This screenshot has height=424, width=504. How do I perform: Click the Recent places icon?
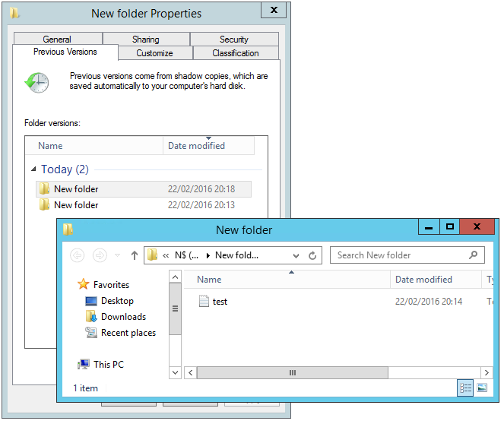point(91,333)
